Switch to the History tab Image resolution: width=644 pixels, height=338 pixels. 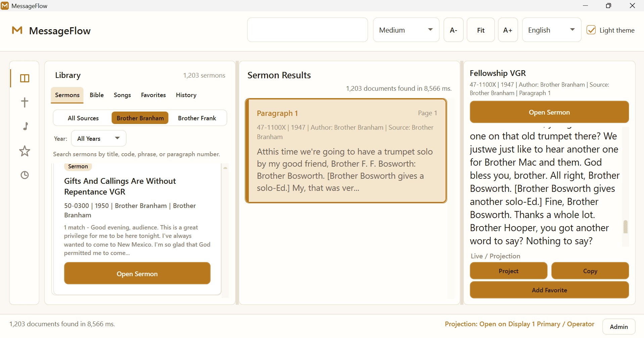coord(186,95)
